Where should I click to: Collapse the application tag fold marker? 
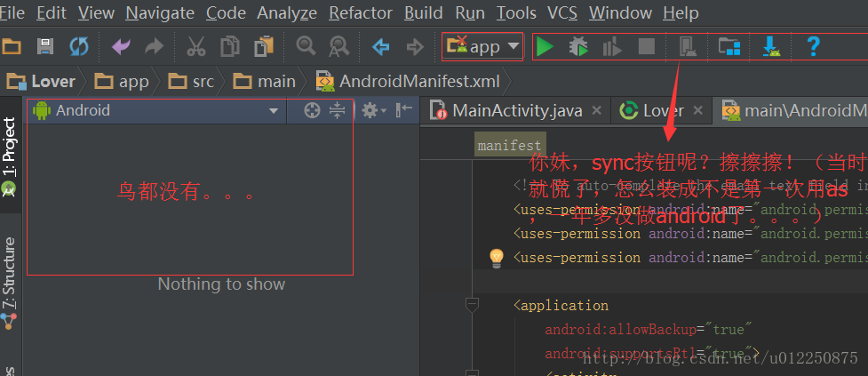472,305
